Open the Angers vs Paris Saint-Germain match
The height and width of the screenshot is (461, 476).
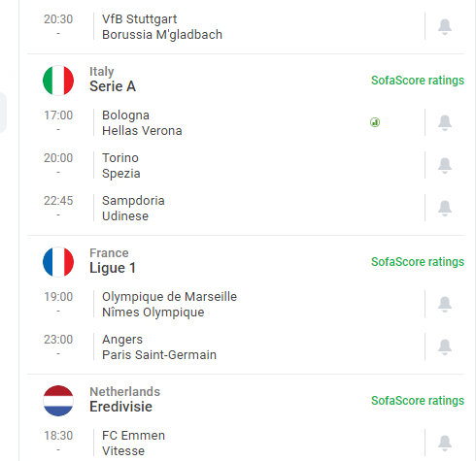pyautogui.click(x=226, y=347)
